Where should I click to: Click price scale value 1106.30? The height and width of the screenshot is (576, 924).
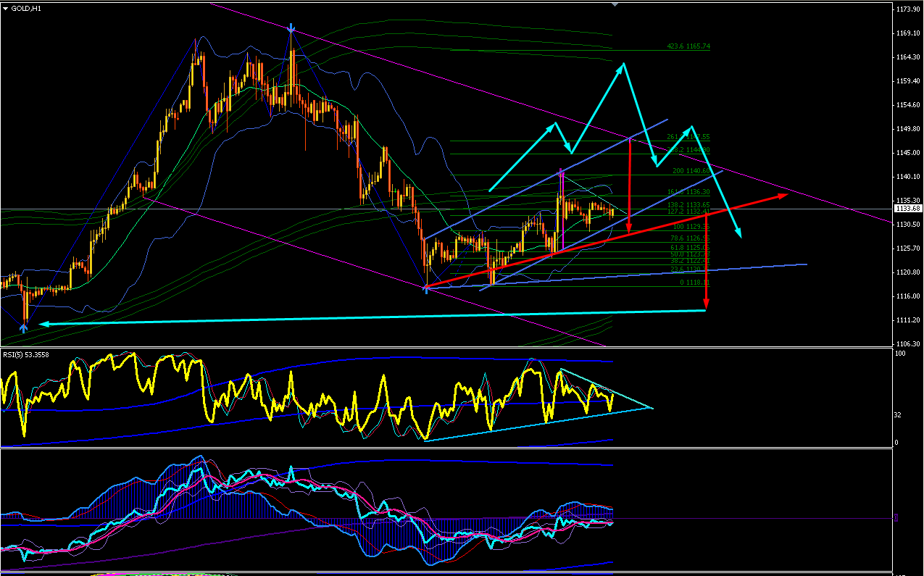pos(907,344)
